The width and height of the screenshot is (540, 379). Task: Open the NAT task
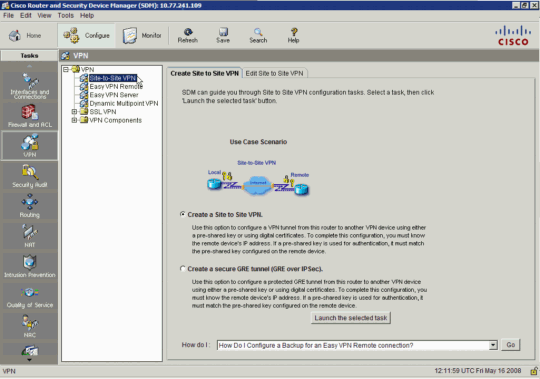pyautogui.click(x=30, y=235)
